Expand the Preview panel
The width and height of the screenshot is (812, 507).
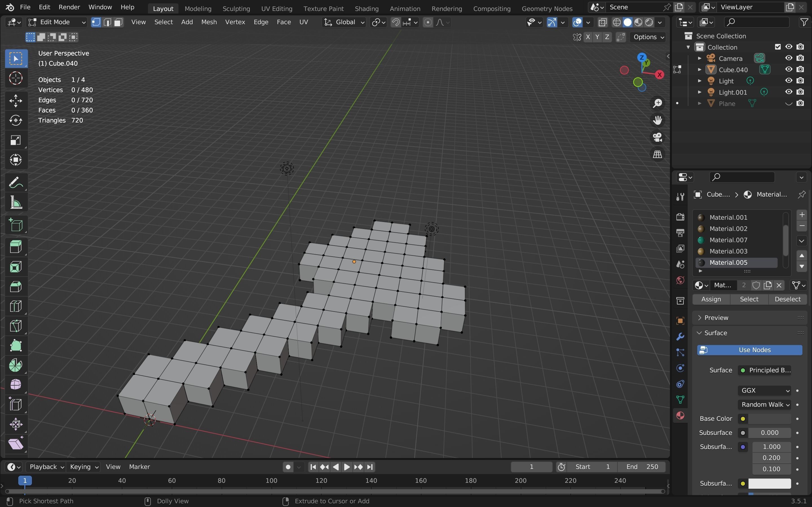716,317
